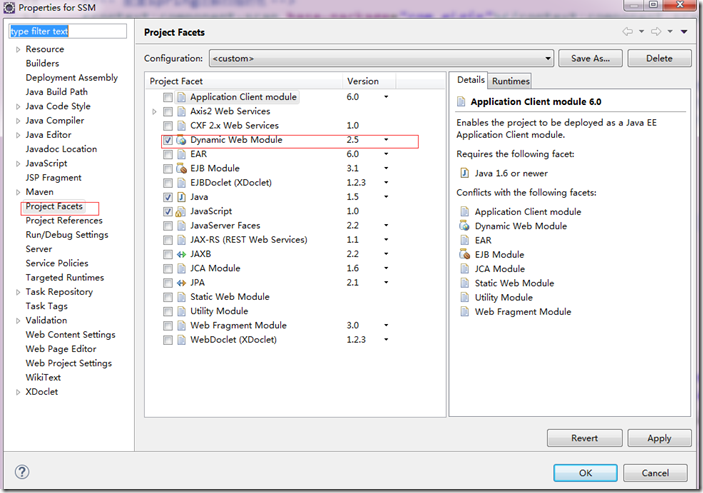
Task: Click the back navigation arrow icon
Action: [628, 32]
